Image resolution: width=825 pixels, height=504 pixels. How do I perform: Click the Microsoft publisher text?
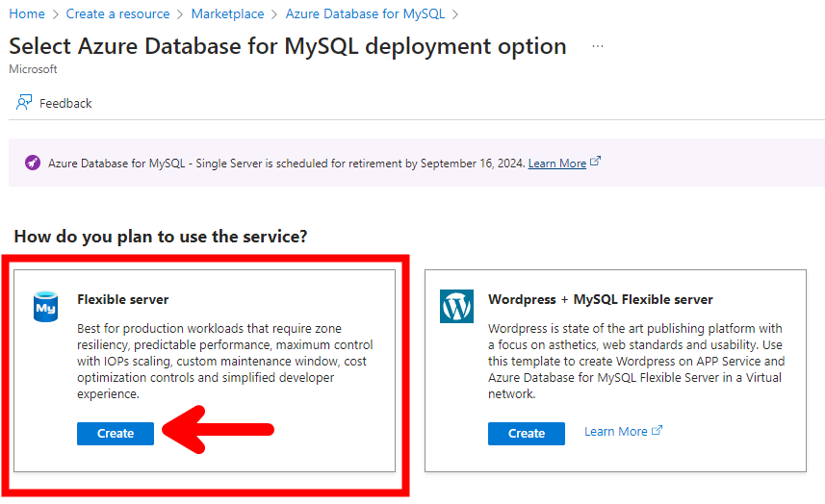[x=33, y=69]
